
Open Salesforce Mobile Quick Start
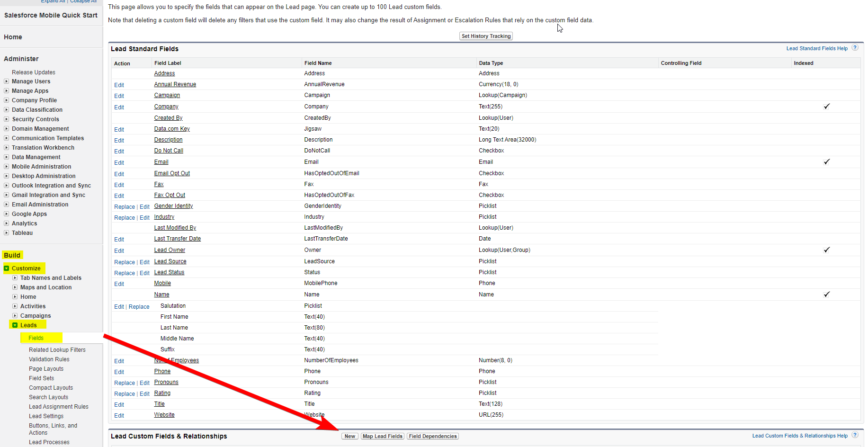(51, 15)
